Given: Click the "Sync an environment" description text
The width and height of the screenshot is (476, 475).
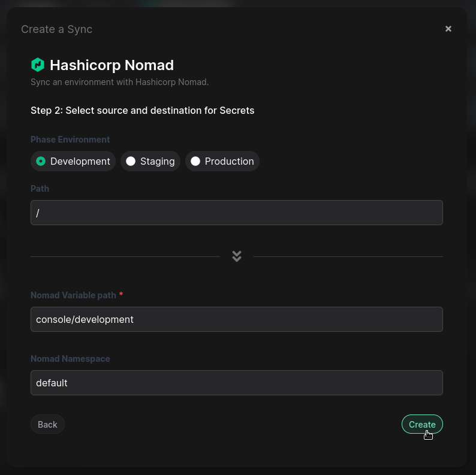Looking at the screenshot, I should (x=119, y=82).
